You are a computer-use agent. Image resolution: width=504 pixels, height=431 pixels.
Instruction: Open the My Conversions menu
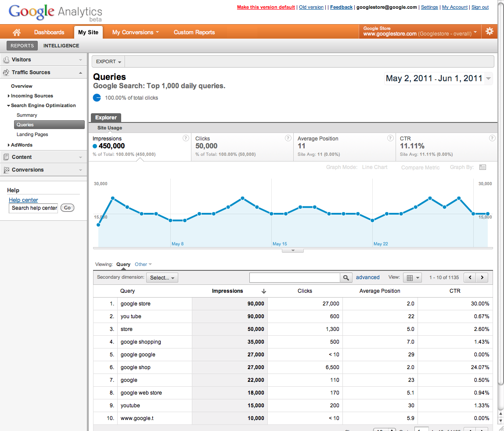[x=135, y=32]
